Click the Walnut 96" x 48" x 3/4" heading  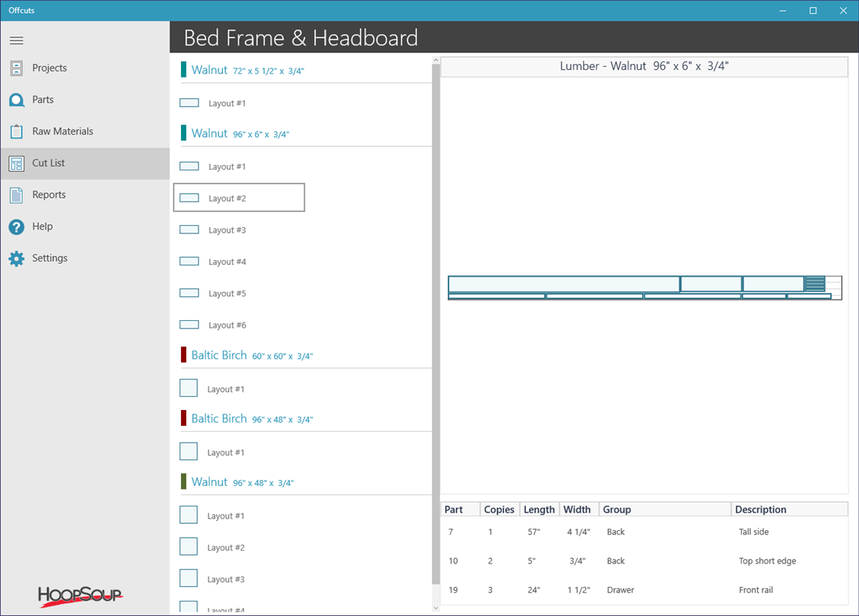pos(243,482)
